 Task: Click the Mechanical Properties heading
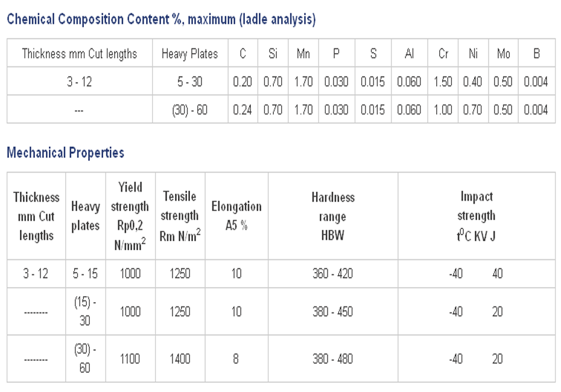tap(66, 153)
